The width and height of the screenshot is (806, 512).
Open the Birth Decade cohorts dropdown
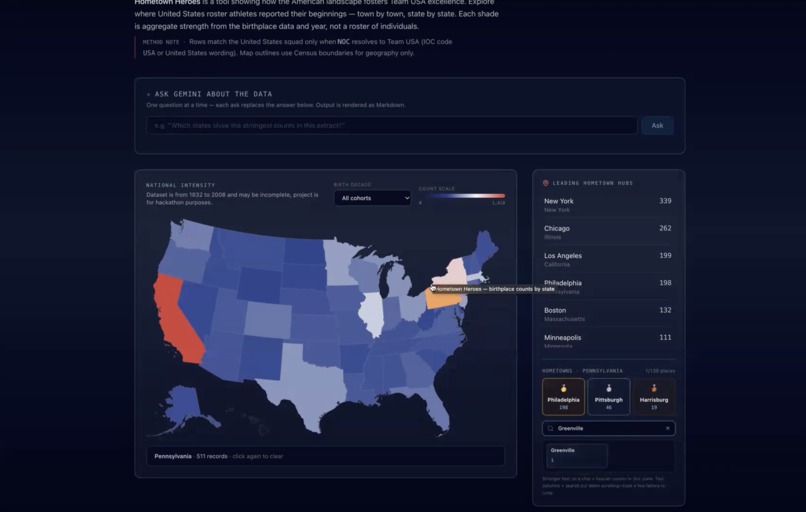click(373, 198)
